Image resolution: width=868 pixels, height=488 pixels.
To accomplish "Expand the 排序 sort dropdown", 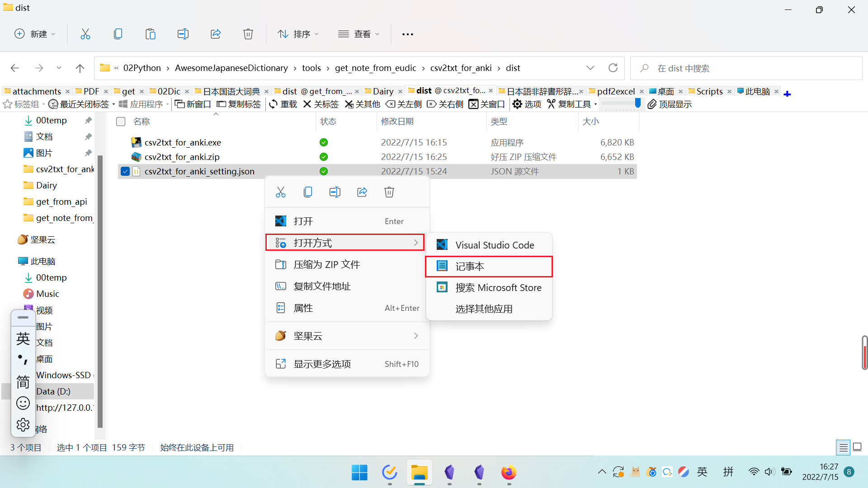I will pyautogui.click(x=298, y=34).
